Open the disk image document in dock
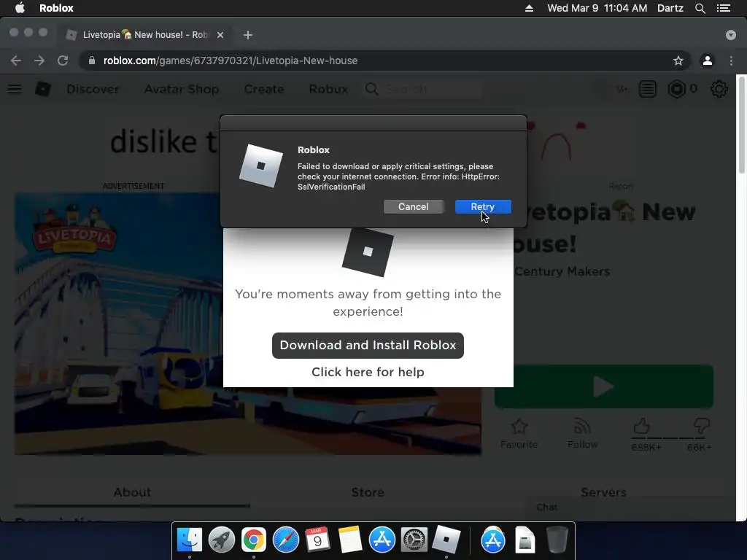This screenshot has height=560, width=747. (525, 540)
